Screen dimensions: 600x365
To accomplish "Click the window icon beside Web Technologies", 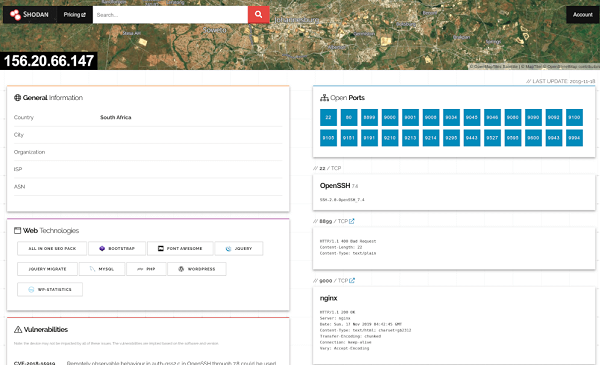I will 17,230.
